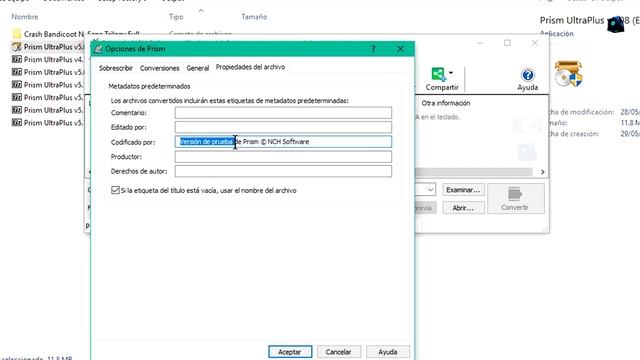Select the Prism UltraPlus v4 file

pos(48,60)
